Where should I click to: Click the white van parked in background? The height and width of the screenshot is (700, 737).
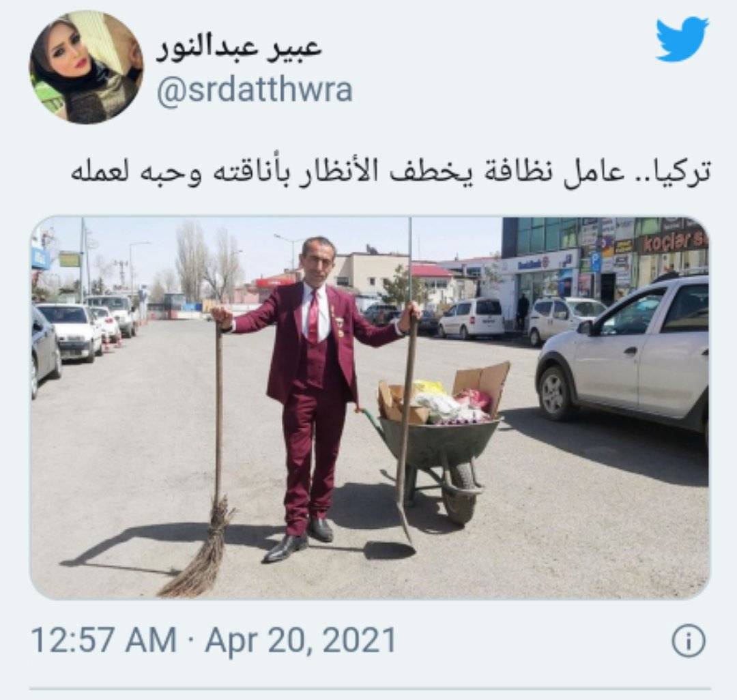[470, 318]
